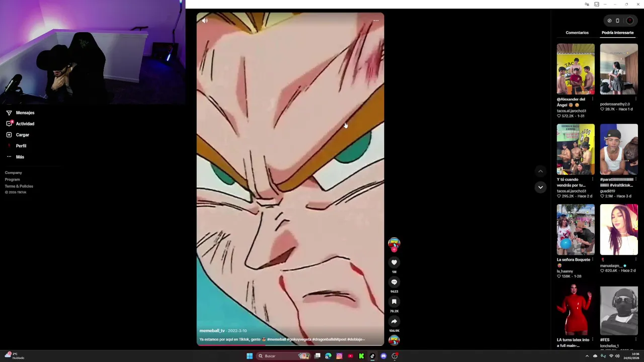Screen dimensions: 644x362
Task: Open comments via the speech bubble icon
Action: [394, 282]
